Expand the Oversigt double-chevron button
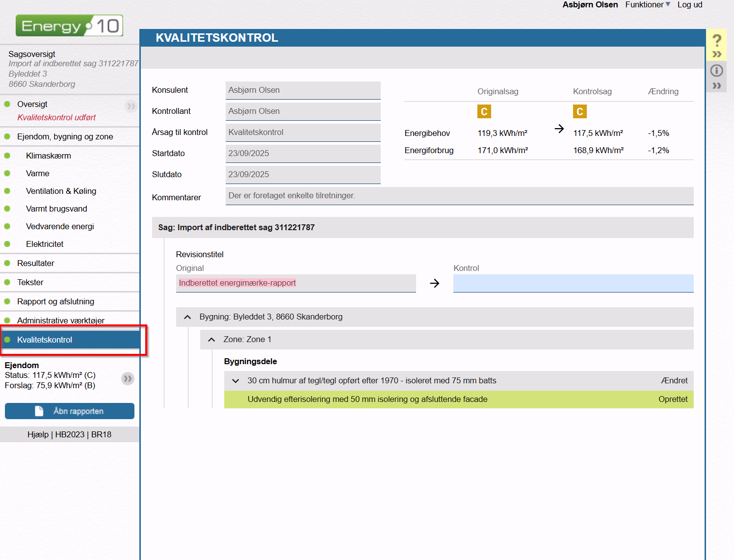 131,106
